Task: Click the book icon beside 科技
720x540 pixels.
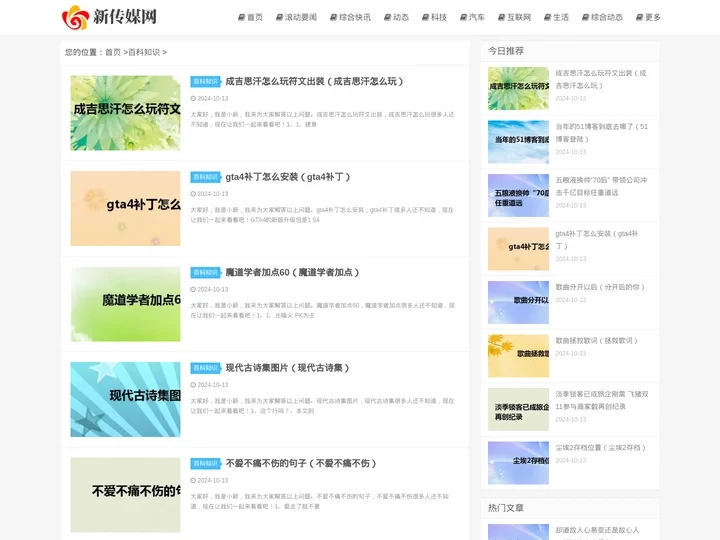Action: [425, 17]
